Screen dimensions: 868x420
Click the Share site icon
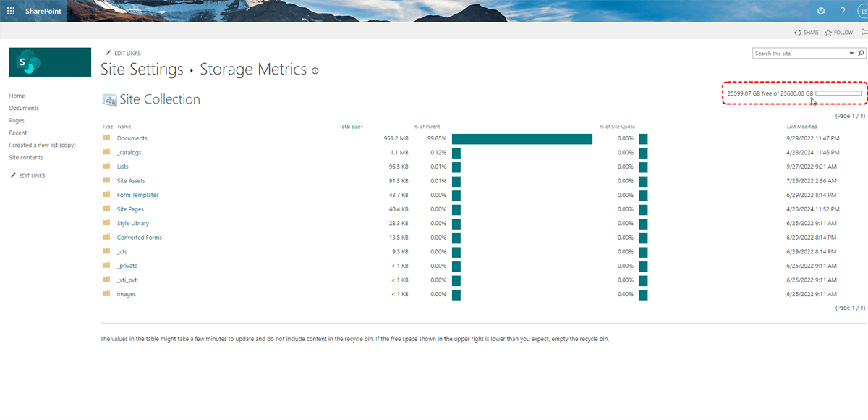(x=798, y=33)
